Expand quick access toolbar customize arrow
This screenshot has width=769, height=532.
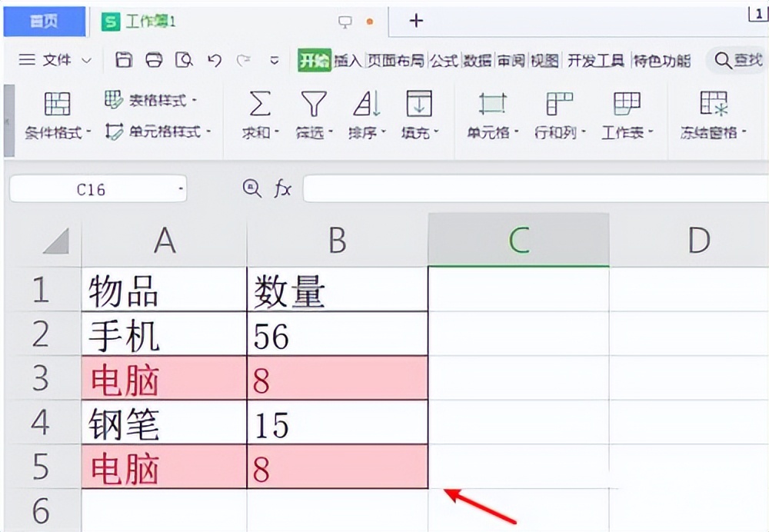(275, 61)
